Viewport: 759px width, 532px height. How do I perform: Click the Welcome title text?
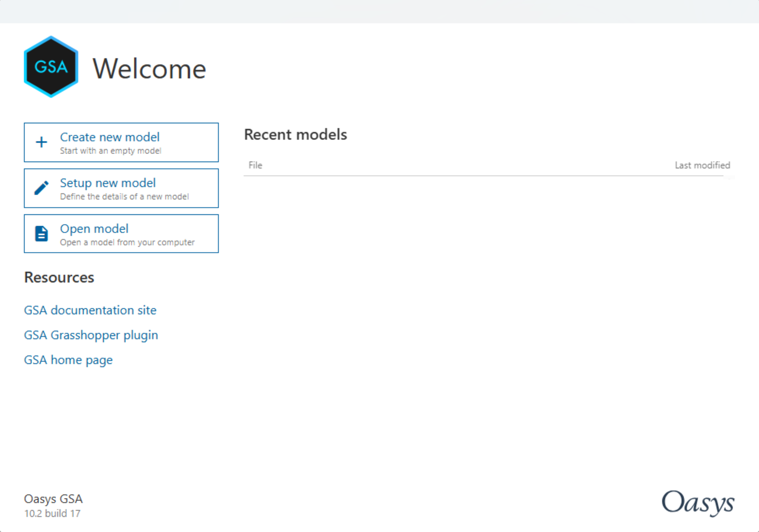point(149,69)
